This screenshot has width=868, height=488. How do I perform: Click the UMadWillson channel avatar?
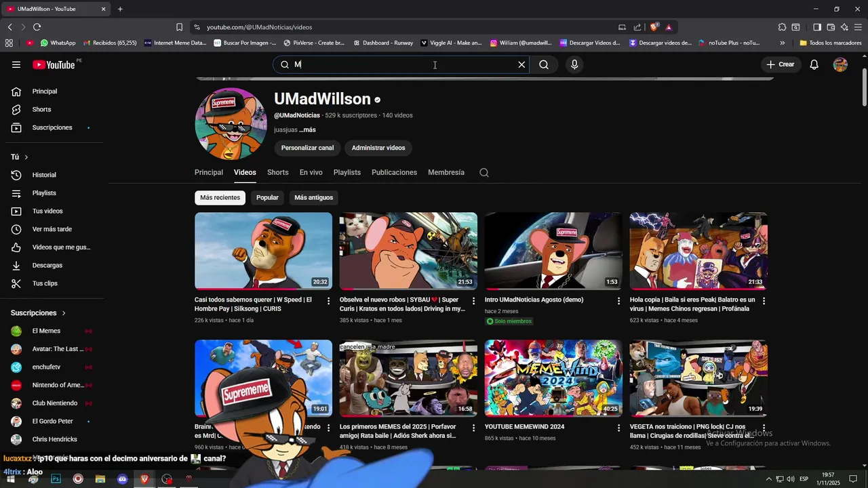click(x=231, y=123)
